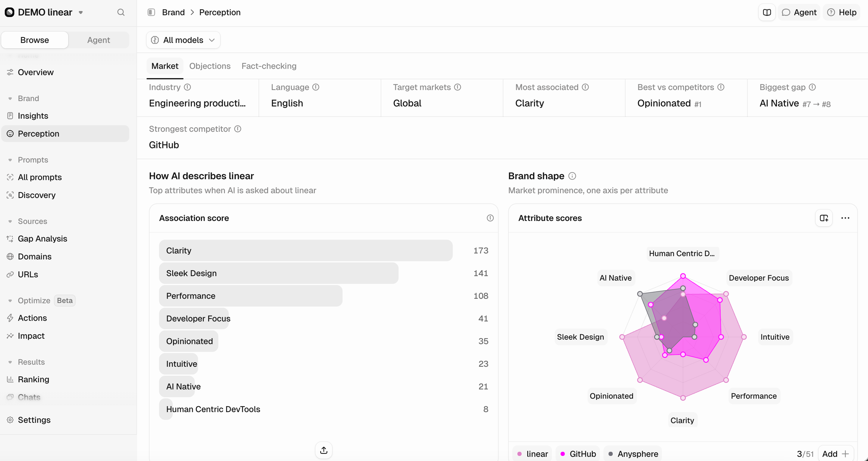Click the Opinionated association row
This screenshot has width=868, height=461.
[x=323, y=341]
